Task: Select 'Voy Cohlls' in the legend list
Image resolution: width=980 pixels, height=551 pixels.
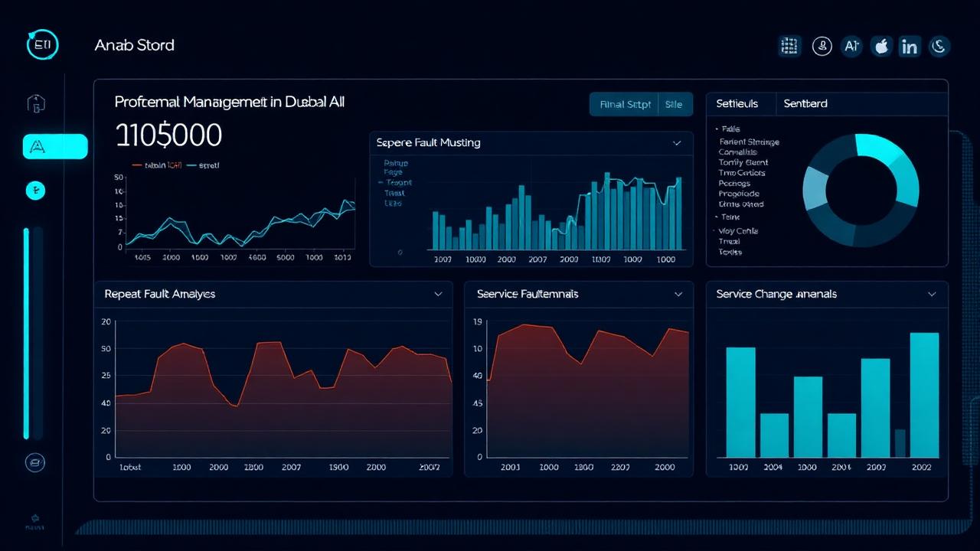Action: 738,230
